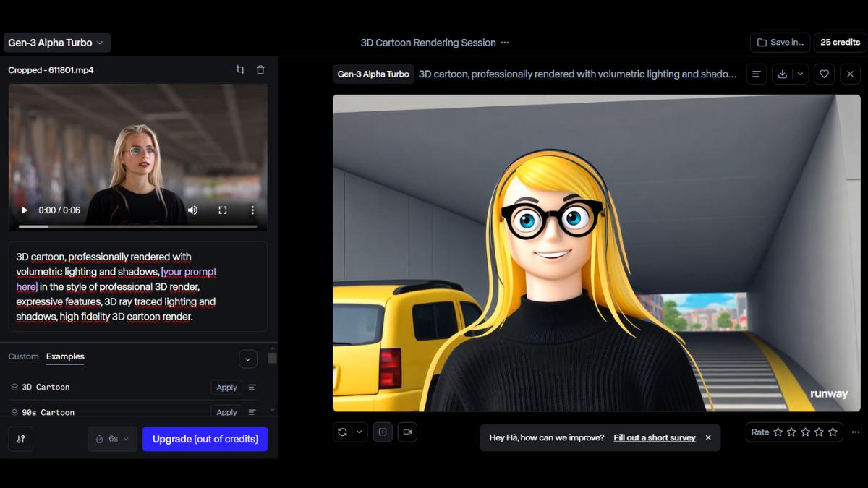Rate the output five stars

point(833,432)
